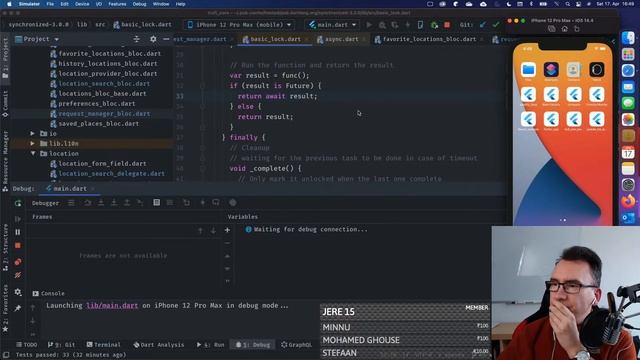Add a new watch with plus icon
The image size is (640, 360).
point(227,230)
